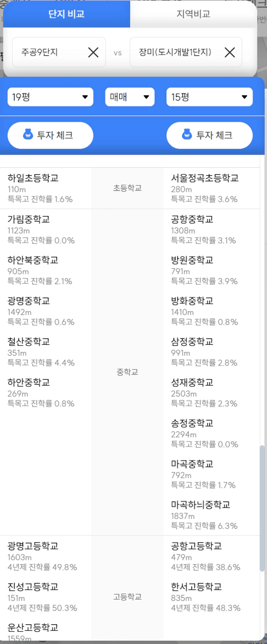Select 하일초등학교 in the school list

[33, 178]
